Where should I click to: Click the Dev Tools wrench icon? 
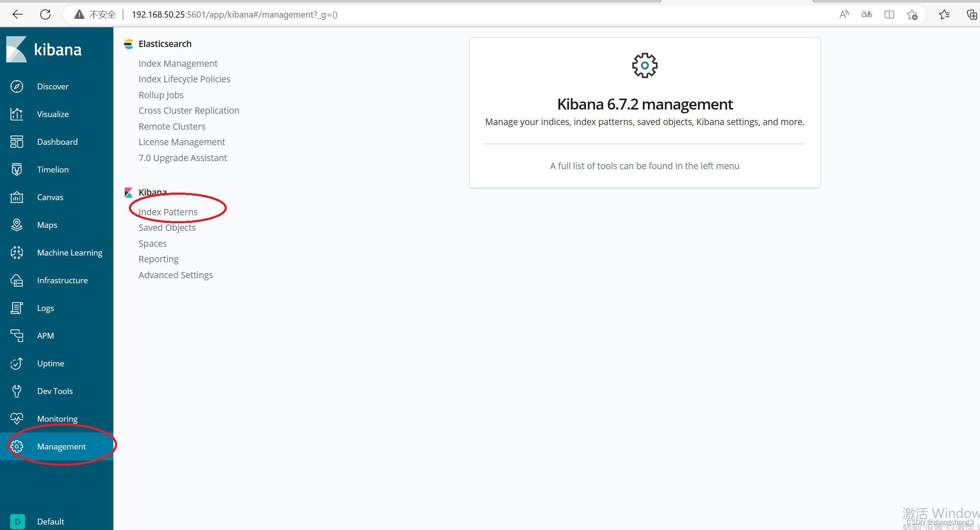tap(17, 391)
